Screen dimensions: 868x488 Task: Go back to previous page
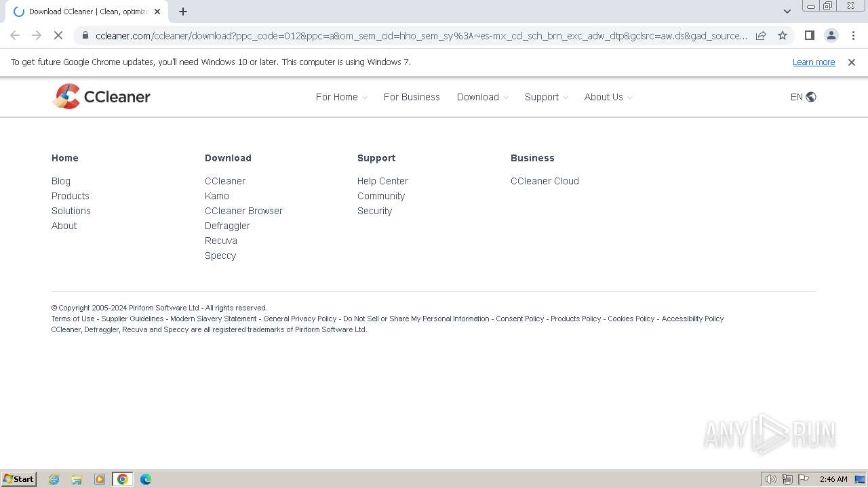pyautogui.click(x=15, y=35)
